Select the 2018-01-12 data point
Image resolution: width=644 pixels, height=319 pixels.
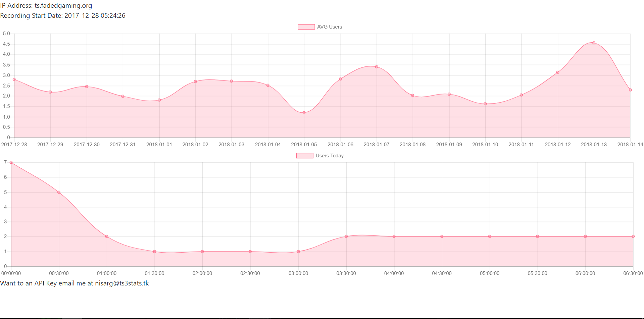pos(558,72)
